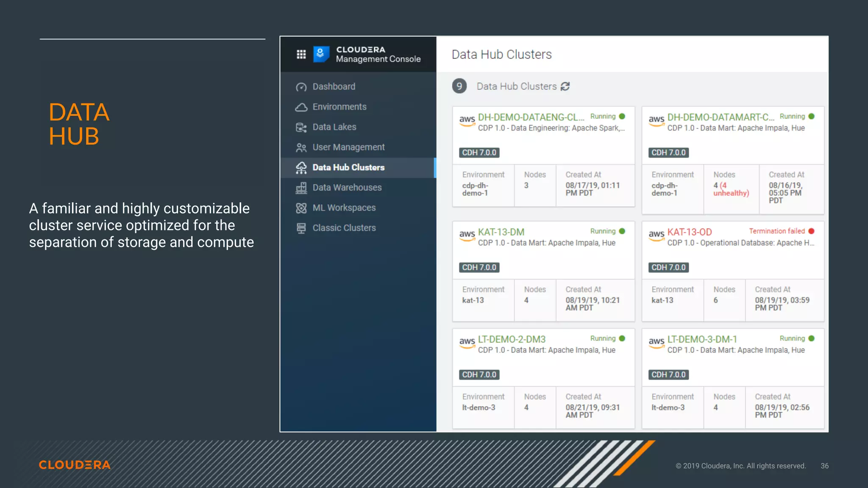The height and width of the screenshot is (488, 868).
Task: Click '08/19/19, 03:59 PM PDT' created date
Action: (x=782, y=304)
